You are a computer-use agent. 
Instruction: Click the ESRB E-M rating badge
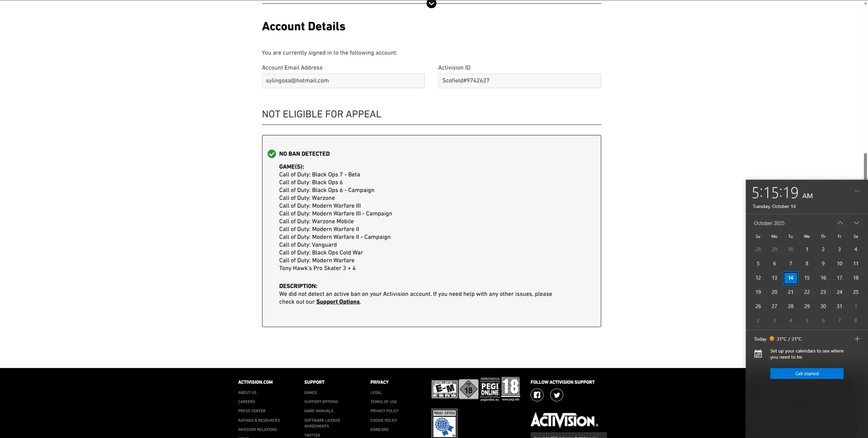point(445,389)
